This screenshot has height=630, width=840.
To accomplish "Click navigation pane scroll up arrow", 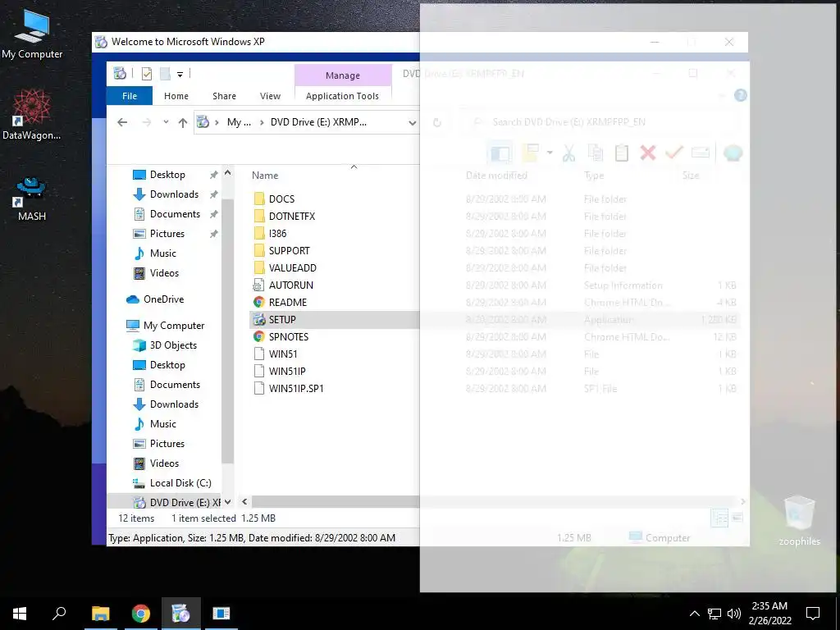I will [228, 173].
